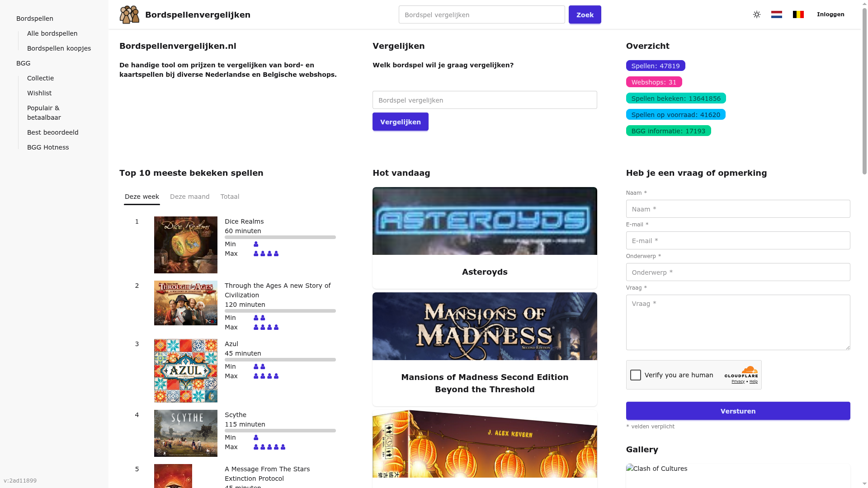
Task: Open Collectie under BGG
Action: click(41, 78)
